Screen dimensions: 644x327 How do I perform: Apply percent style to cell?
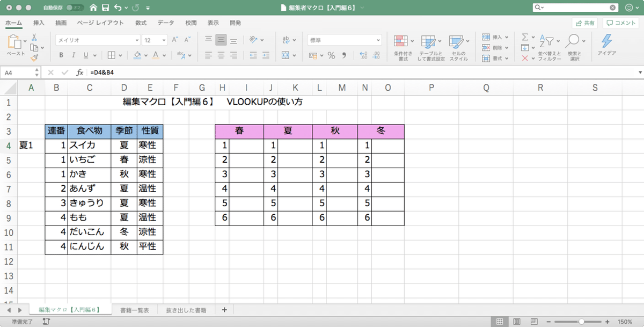[331, 55]
